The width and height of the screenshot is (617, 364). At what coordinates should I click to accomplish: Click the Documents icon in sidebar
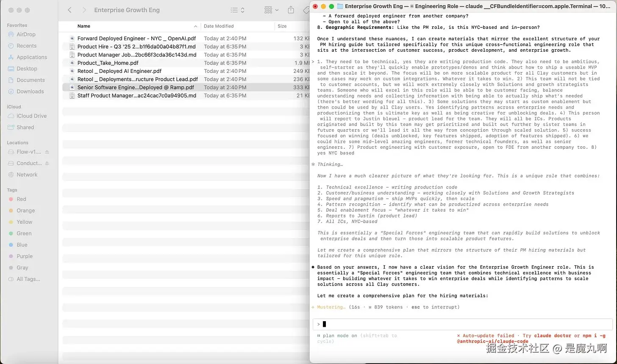(x=11, y=80)
